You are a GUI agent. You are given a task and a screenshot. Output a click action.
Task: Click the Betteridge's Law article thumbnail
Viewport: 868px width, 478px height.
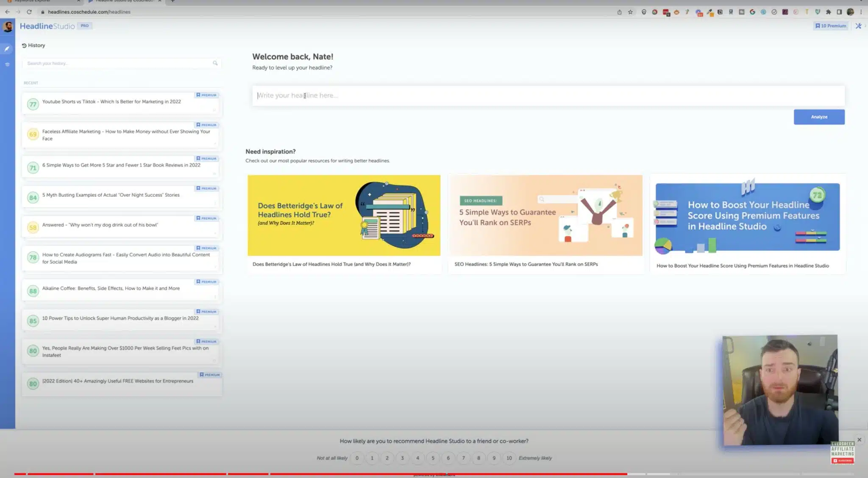344,215
